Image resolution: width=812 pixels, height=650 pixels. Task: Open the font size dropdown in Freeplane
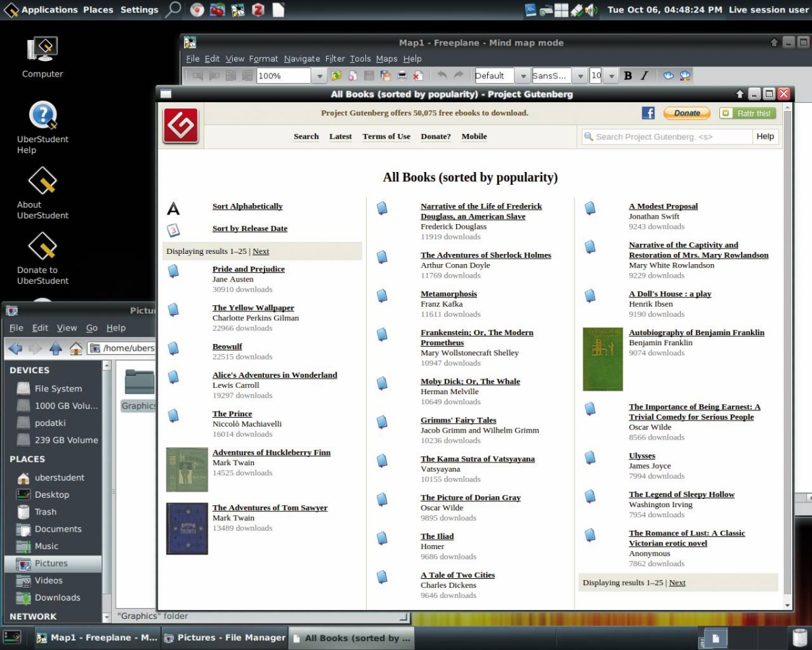tap(610, 76)
